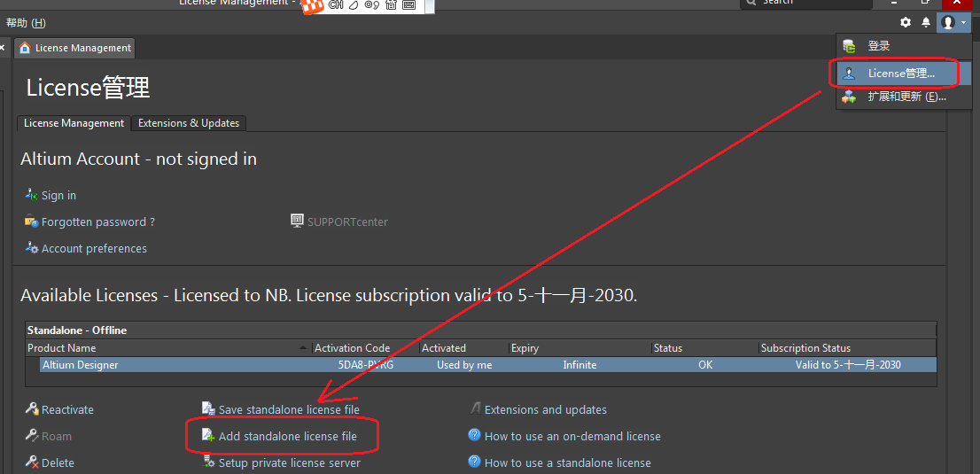Open the SUPPORTcenter link
Screen dimensions: 980x474
347,221
